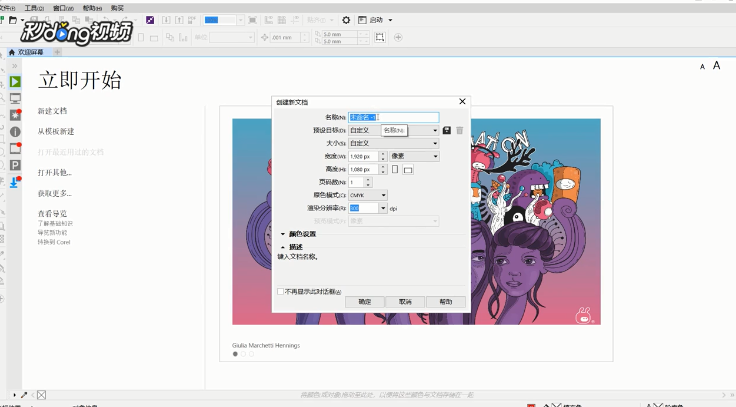Click the circled plus quick customize icon
This screenshot has width=736, height=407.
(398, 38)
